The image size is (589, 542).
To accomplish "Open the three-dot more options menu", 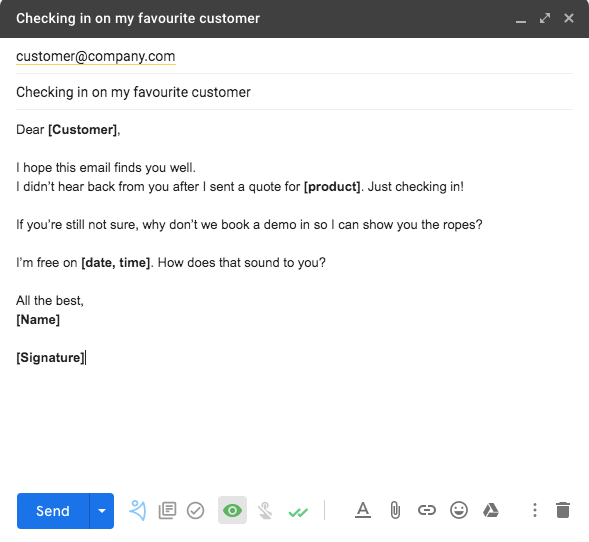I will point(535,510).
